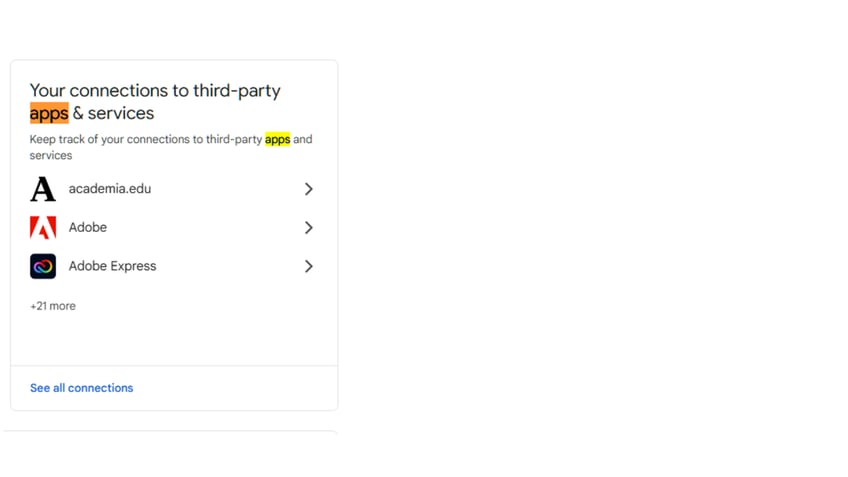Click the red Adobe logo icon
This screenshot has width=848, height=477.
[x=43, y=227]
